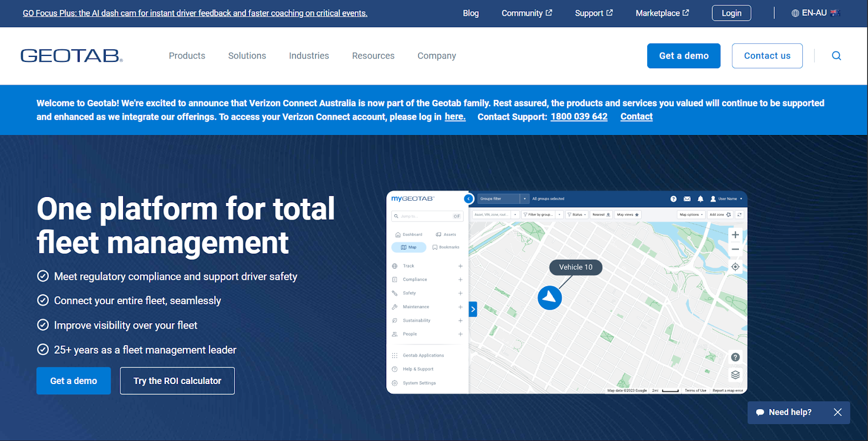Click the map layers stack icon
The width and height of the screenshot is (868, 441).
point(735,375)
